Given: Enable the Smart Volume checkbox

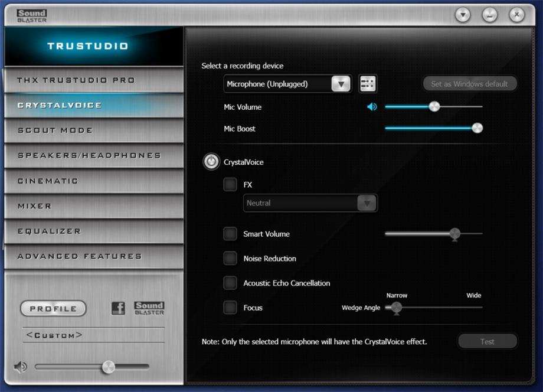Looking at the screenshot, I should click(230, 234).
